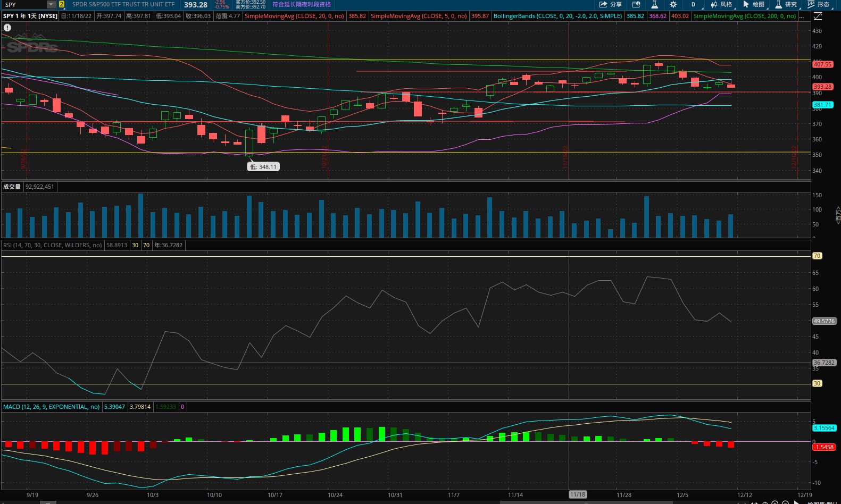841x504 pixels.
Task: Click the 11/18 date marker on time axis
Action: point(578,494)
